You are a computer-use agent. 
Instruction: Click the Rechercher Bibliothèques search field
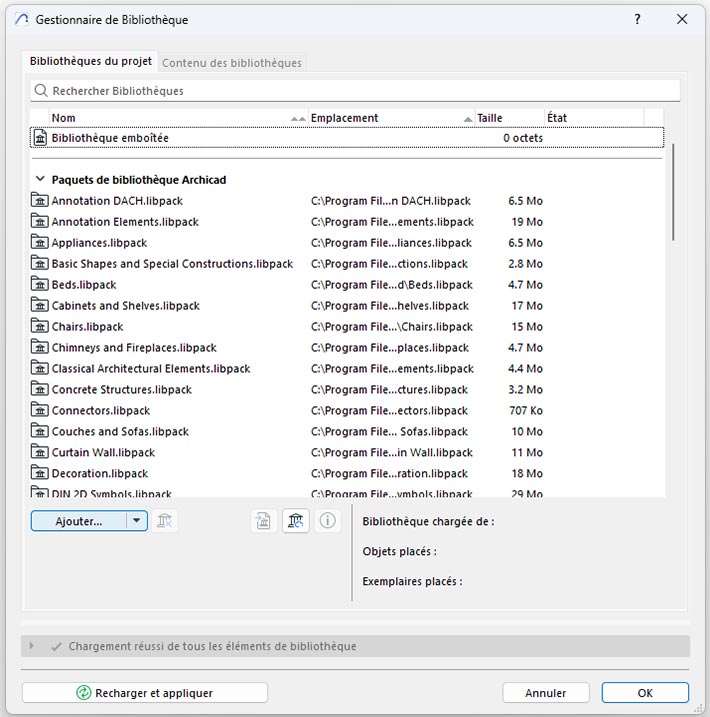point(355,91)
